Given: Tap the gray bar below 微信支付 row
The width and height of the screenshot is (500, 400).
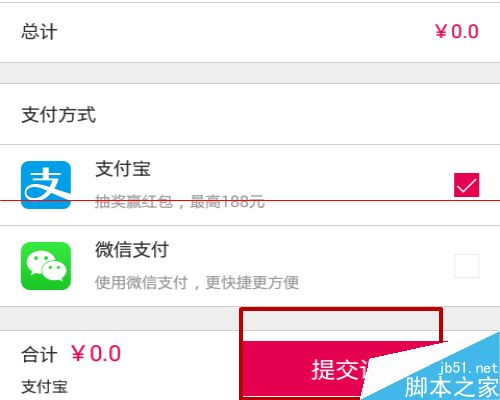Looking at the screenshot, I should tap(120, 318).
